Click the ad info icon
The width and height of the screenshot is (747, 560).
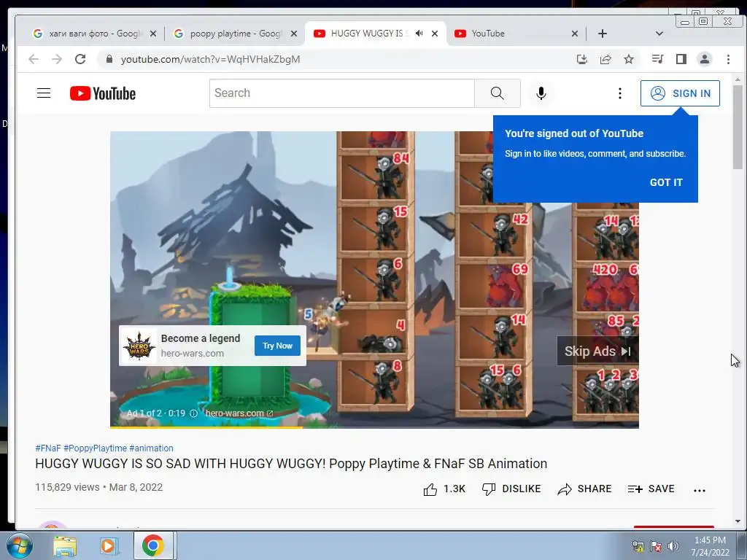pyautogui.click(x=193, y=413)
